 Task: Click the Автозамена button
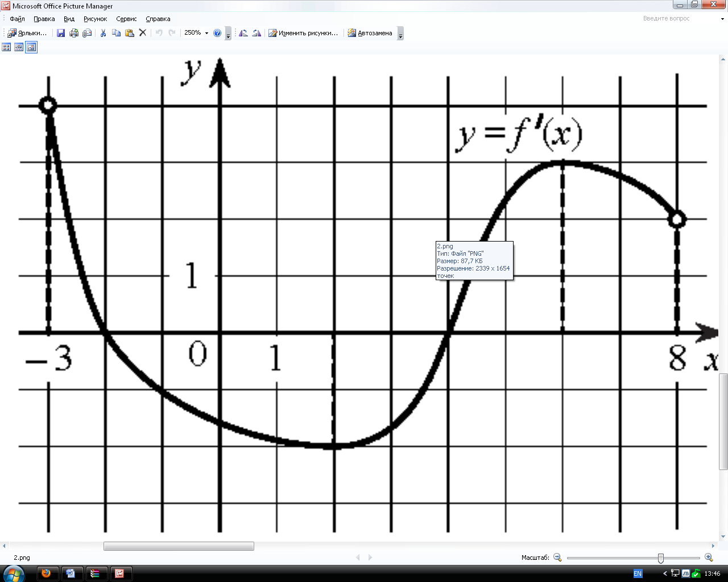[370, 33]
